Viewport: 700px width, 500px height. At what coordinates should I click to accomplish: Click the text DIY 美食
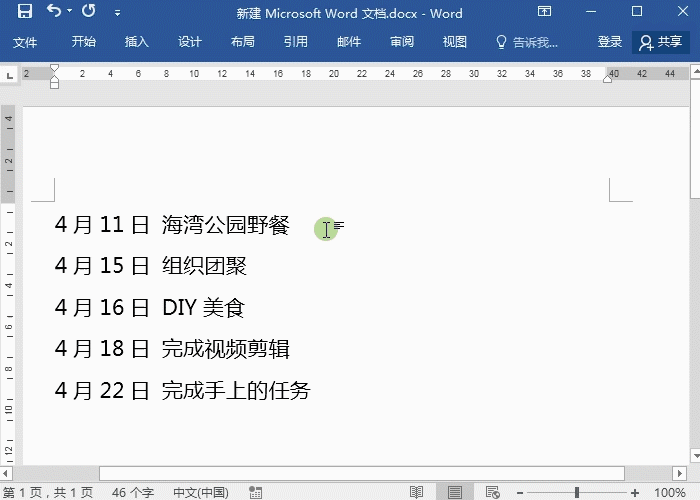[x=204, y=308]
